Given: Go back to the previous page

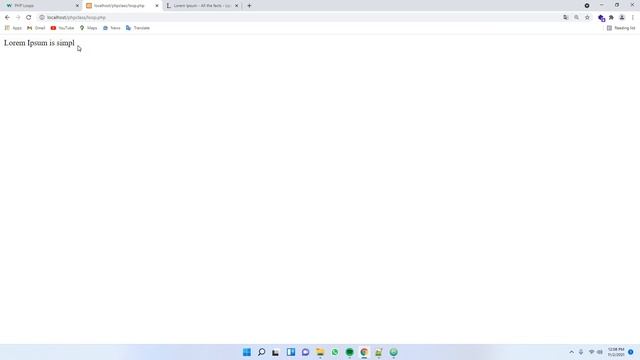Looking at the screenshot, I should coord(7,18).
